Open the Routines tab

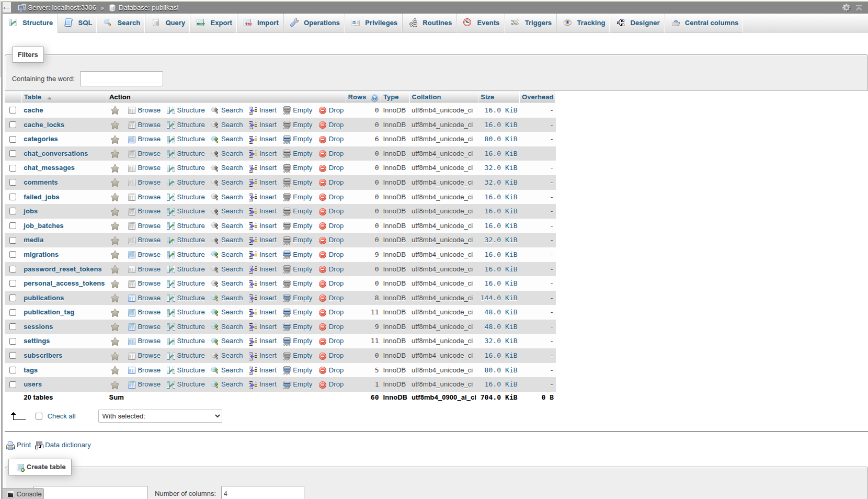(x=430, y=23)
